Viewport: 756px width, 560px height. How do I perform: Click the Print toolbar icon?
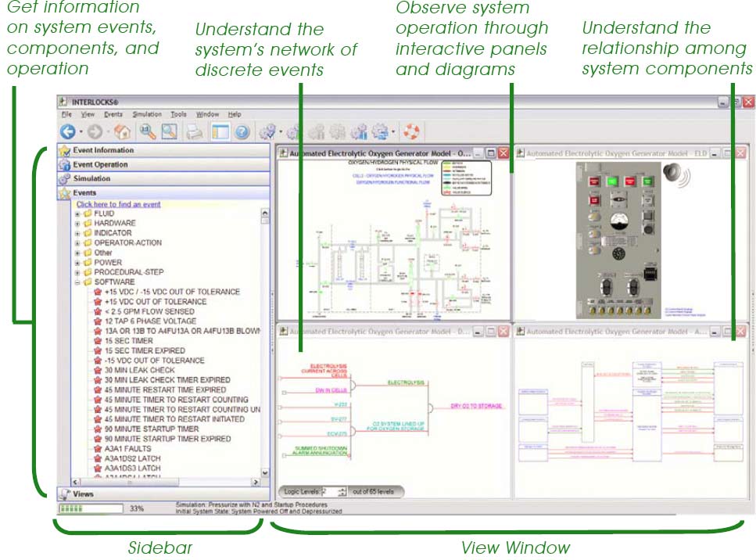tap(195, 131)
